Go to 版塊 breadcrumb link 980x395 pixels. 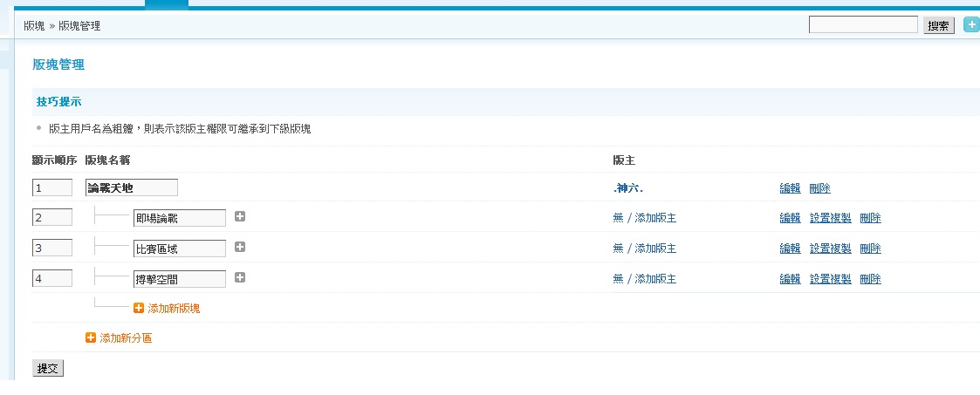pos(34,25)
